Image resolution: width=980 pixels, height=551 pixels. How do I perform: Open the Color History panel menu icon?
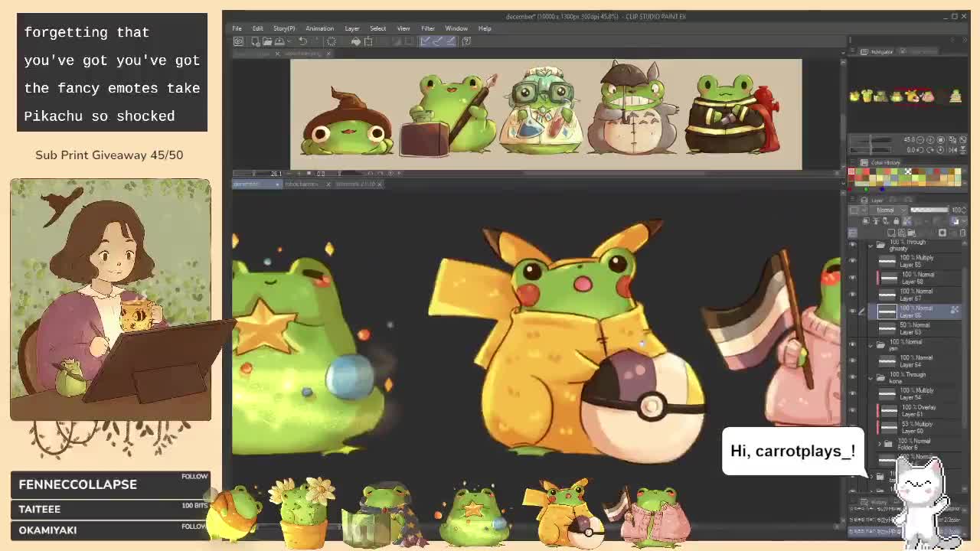(x=851, y=161)
